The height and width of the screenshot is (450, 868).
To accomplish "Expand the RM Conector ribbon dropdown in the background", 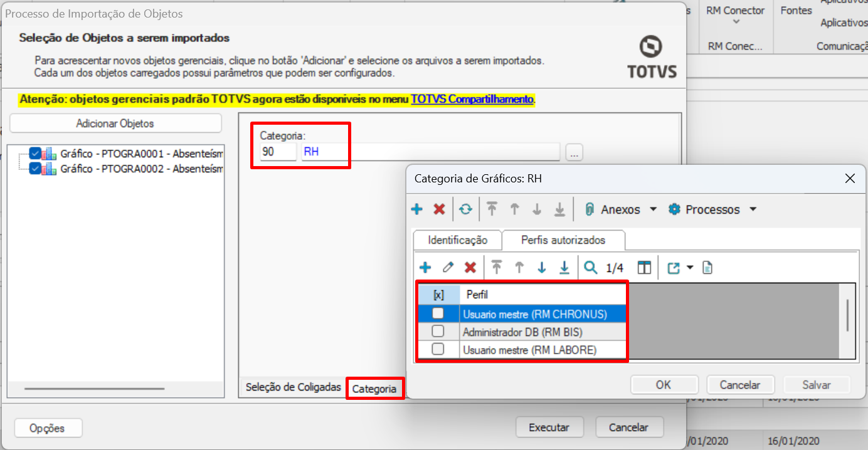I will [x=736, y=22].
